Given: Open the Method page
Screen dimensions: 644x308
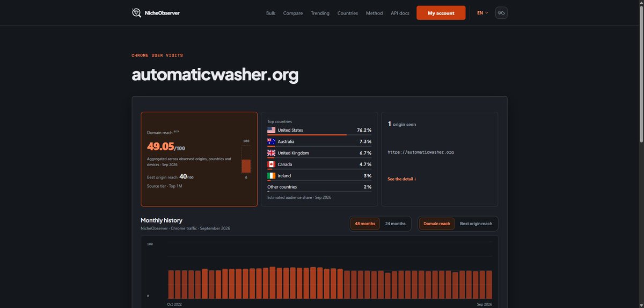Looking at the screenshot, I should tap(375, 13).
